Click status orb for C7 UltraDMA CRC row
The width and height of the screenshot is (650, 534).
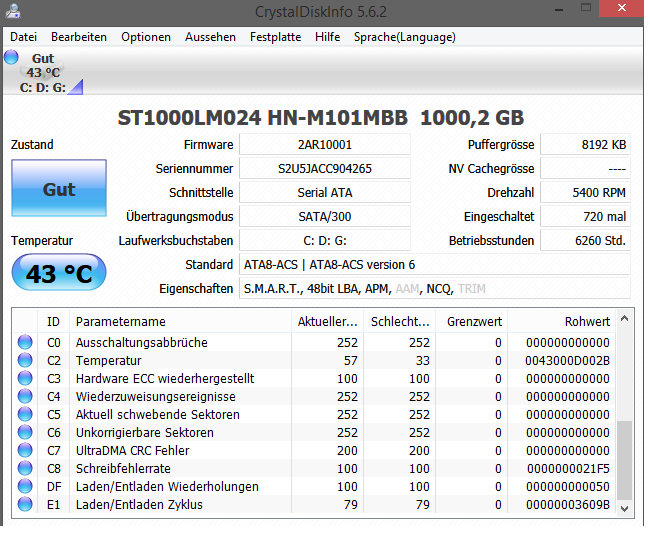25,450
